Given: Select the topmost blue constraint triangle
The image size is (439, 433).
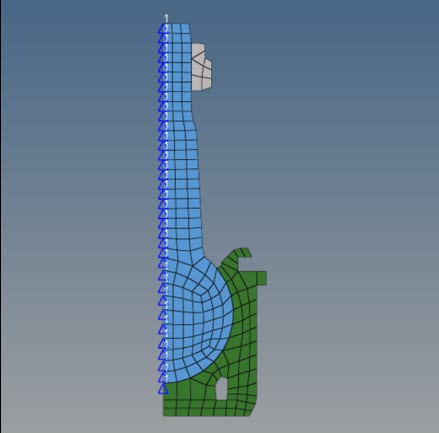Looking at the screenshot, I should coord(163,29).
